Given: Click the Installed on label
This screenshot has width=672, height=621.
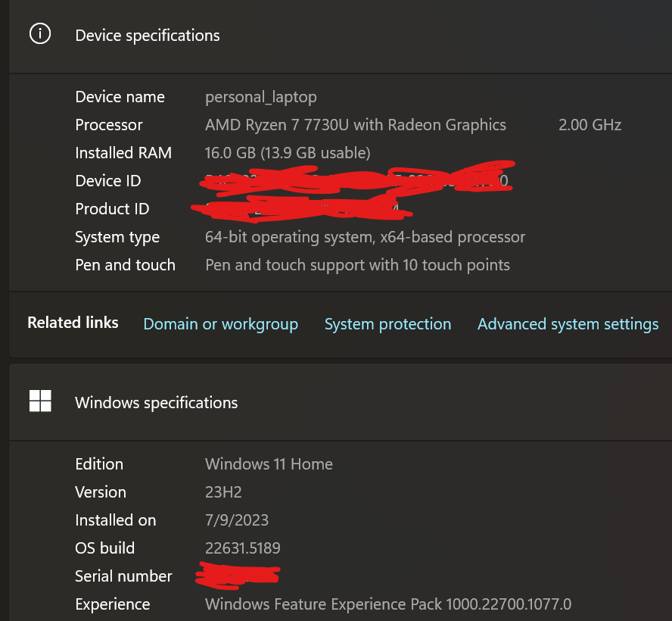Looking at the screenshot, I should point(116,520).
